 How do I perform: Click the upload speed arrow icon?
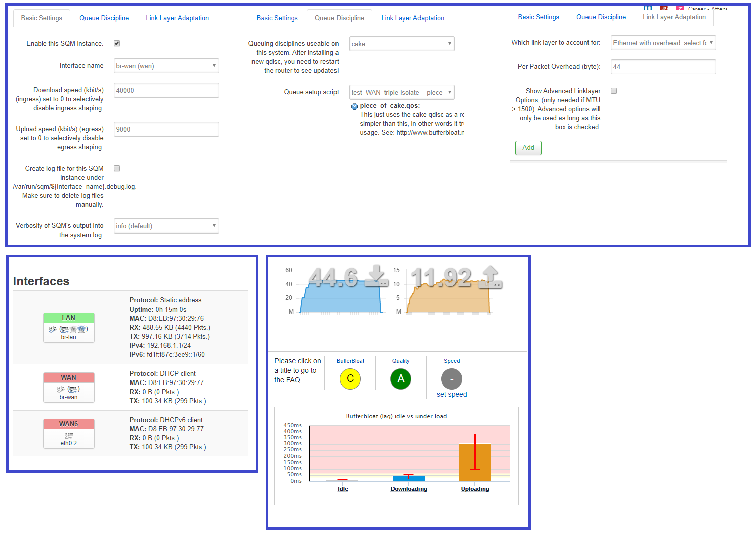pyautogui.click(x=490, y=277)
